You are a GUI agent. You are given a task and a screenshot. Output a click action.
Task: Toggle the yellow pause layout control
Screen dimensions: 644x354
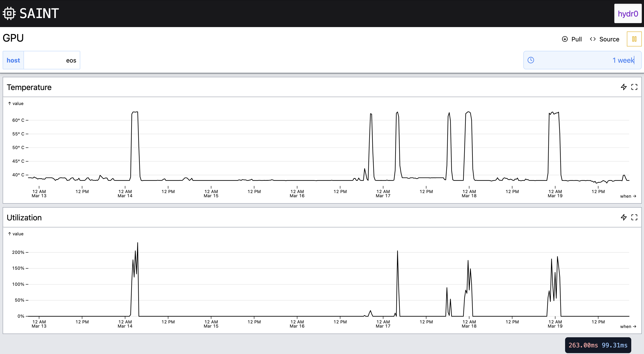[634, 39]
